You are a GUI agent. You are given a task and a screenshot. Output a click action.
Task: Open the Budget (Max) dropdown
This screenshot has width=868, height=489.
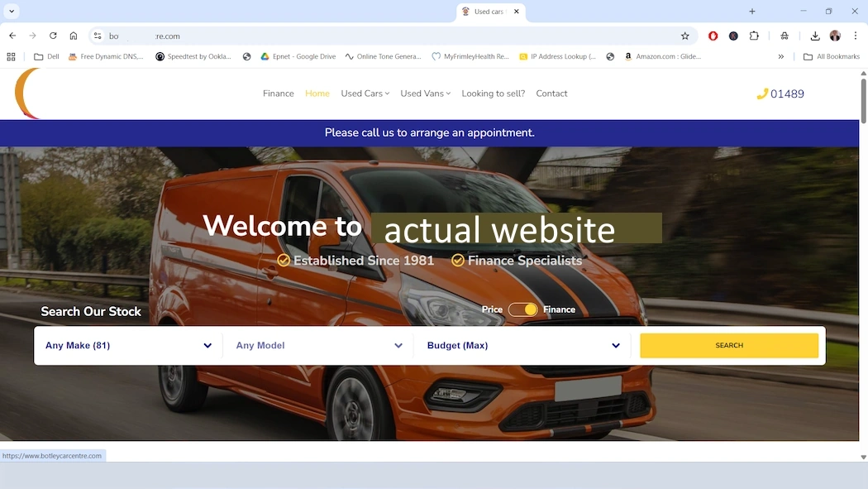tap(522, 345)
